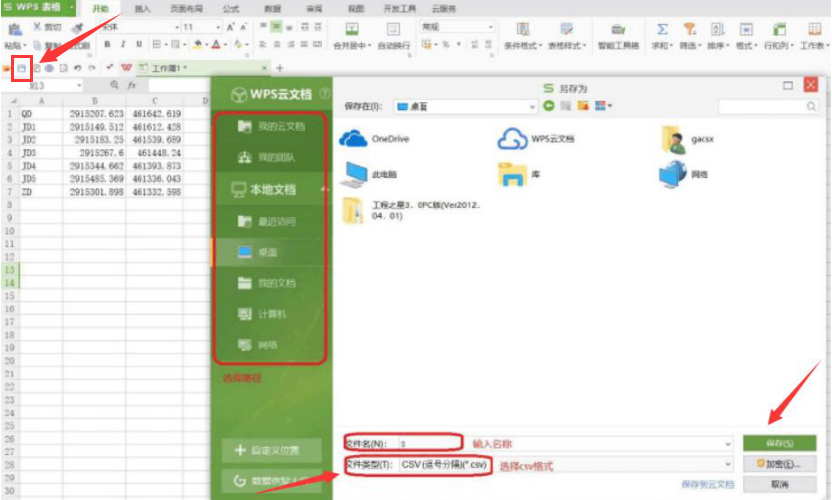Screen dimensions: 832x500
Task: Open the Network globe icon in file list
Action: tap(672, 175)
